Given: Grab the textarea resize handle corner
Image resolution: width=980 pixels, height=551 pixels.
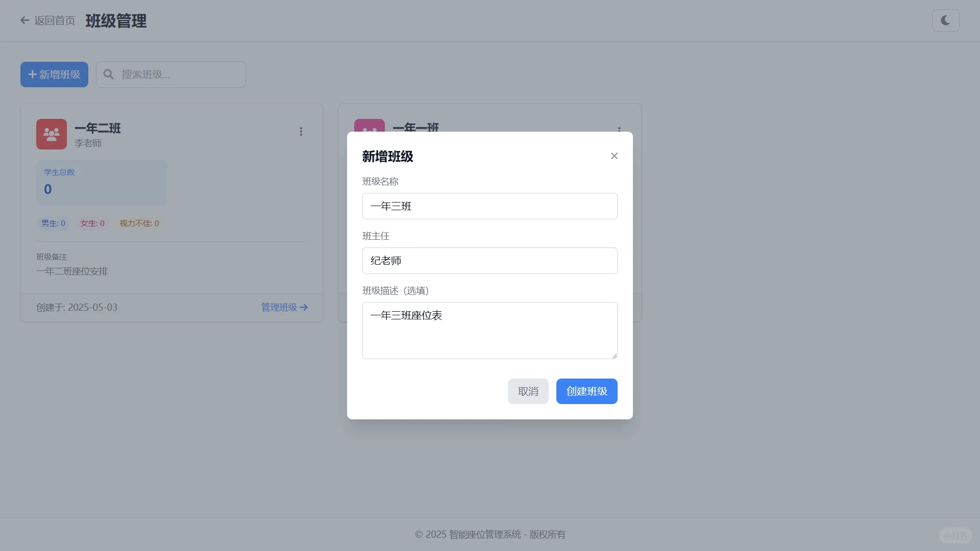Looking at the screenshot, I should point(615,356).
